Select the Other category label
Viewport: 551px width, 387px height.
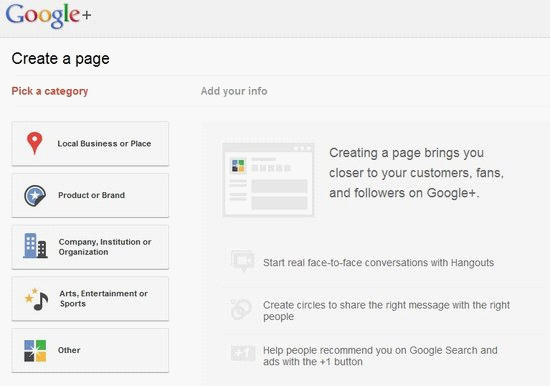point(69,350)
